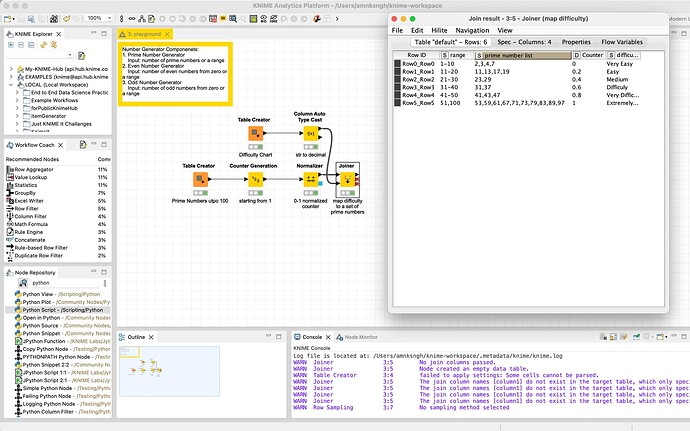Screen dimensions: 690x431
Task: Expand the My-KNIME-Hub tree node
Action: point(11,69)
